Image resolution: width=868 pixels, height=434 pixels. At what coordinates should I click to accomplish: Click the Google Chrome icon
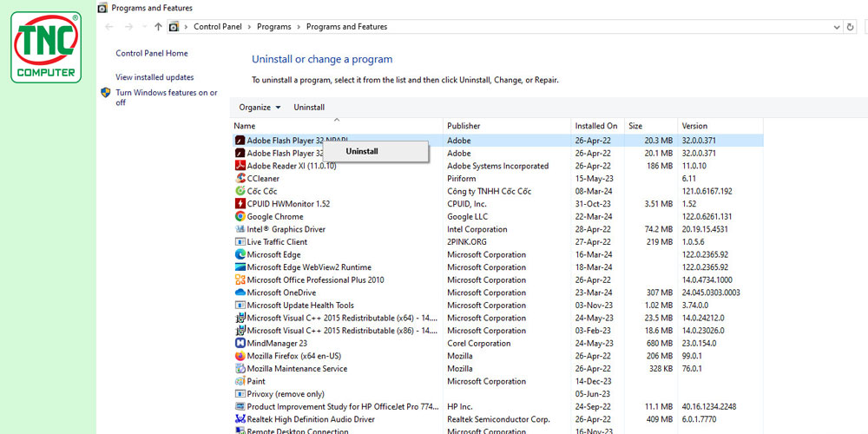[x=240, y=216]
